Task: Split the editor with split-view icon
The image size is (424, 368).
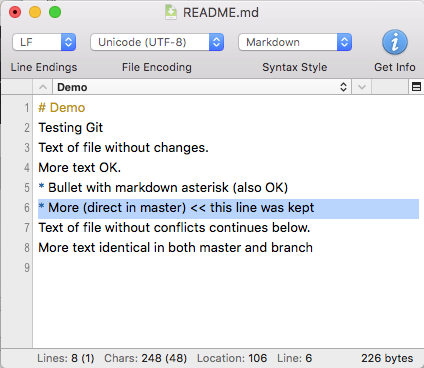Action: pos(416,87)
